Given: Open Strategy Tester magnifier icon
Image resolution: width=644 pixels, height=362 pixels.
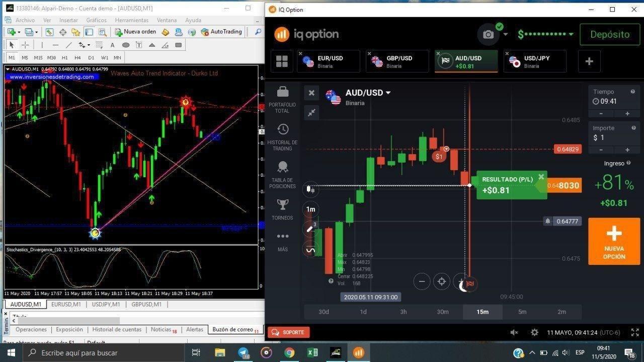Looking at the screenshot, I should point(102,32).
